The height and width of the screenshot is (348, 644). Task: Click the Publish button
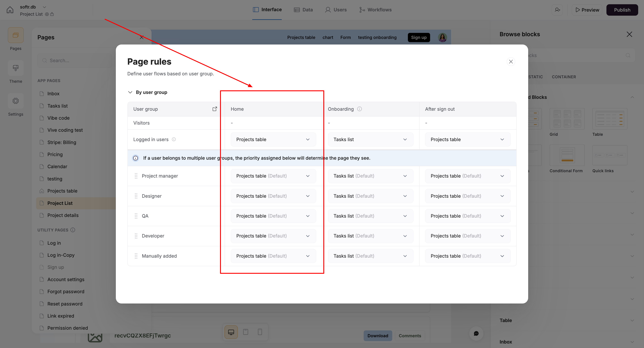tap(622, 10)
